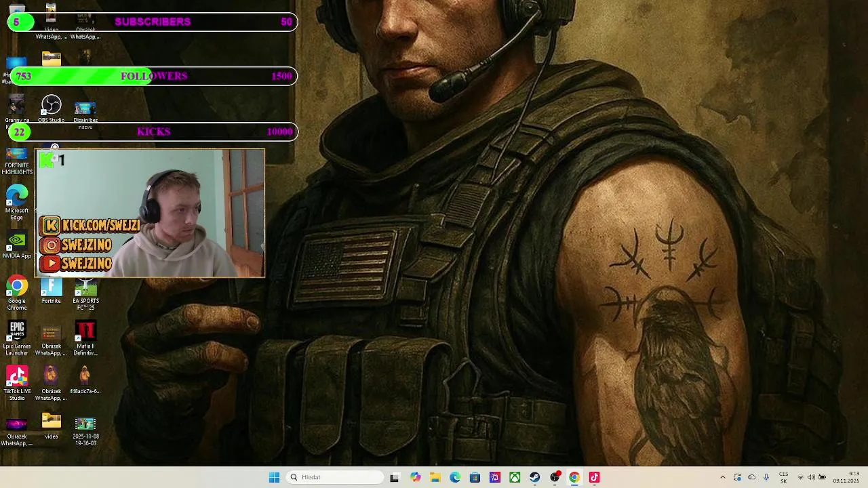
Task: Open Microsoft Edge desktop shortcut
Action: point(17,203)
